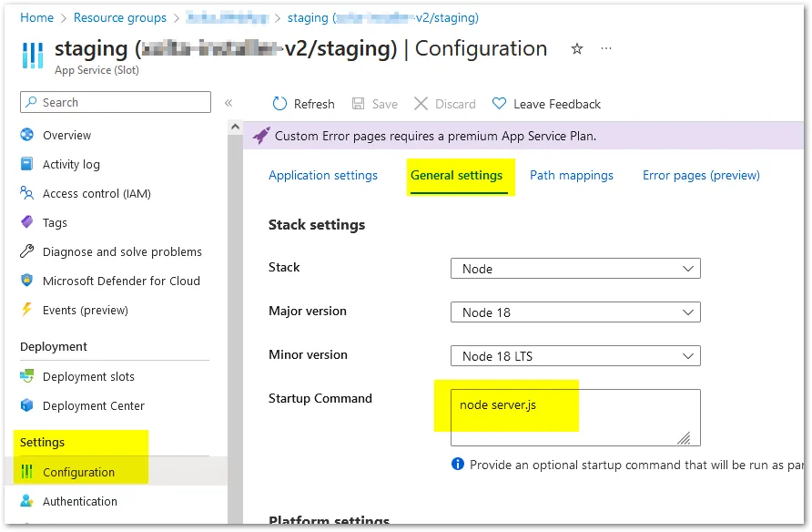Select the General settings tab

tap(456, 176)
